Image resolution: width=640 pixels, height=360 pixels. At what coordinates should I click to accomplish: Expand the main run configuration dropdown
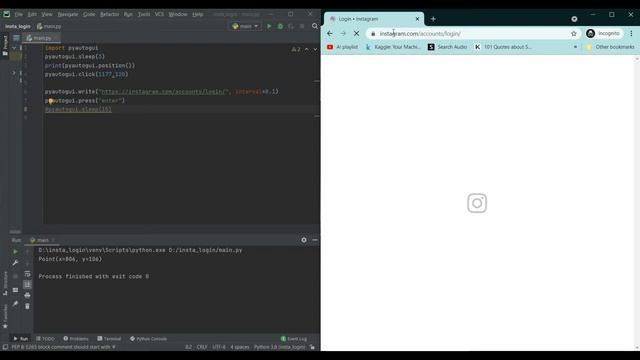click(x=245, y=26)
